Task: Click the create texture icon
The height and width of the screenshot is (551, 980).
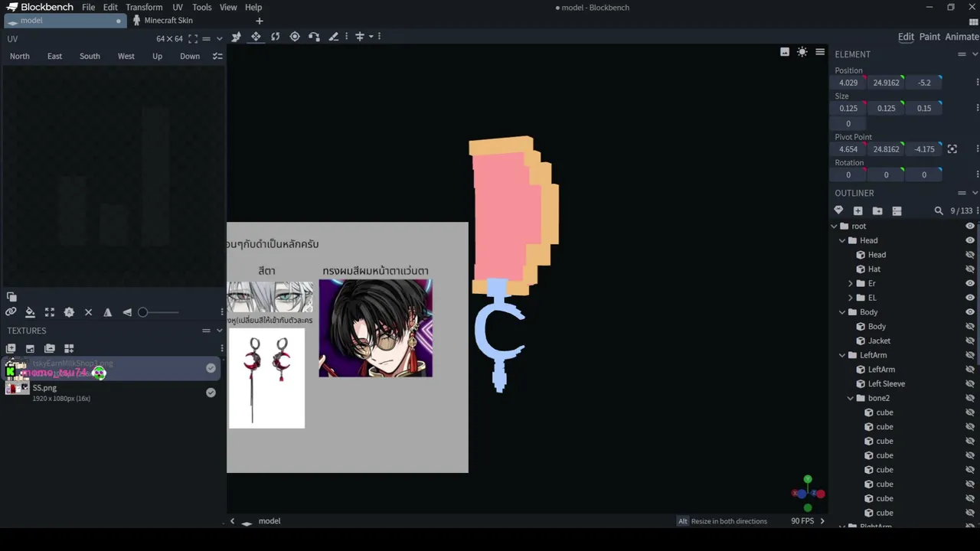Action: pyautogui.click(x=11, y=349)
